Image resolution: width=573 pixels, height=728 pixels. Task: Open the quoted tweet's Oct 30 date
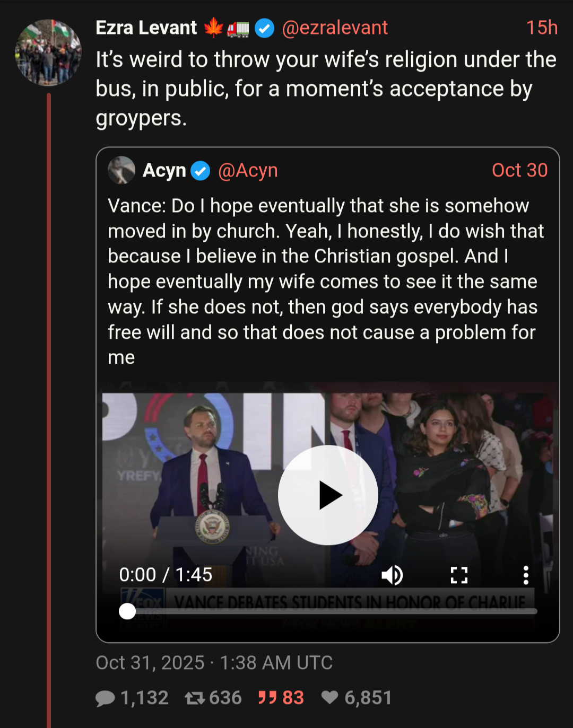[x=519, y=170]
